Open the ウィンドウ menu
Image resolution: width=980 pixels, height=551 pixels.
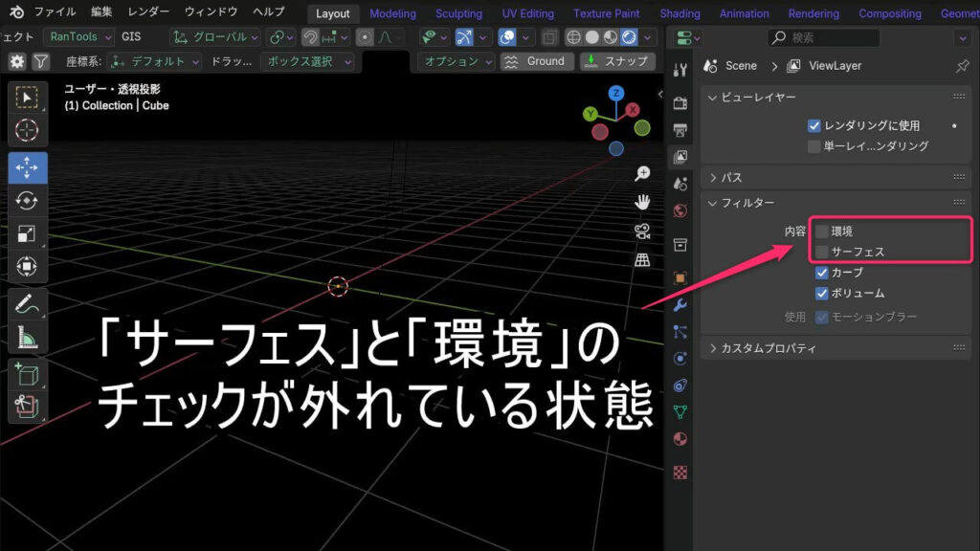[x=211, y=11]
